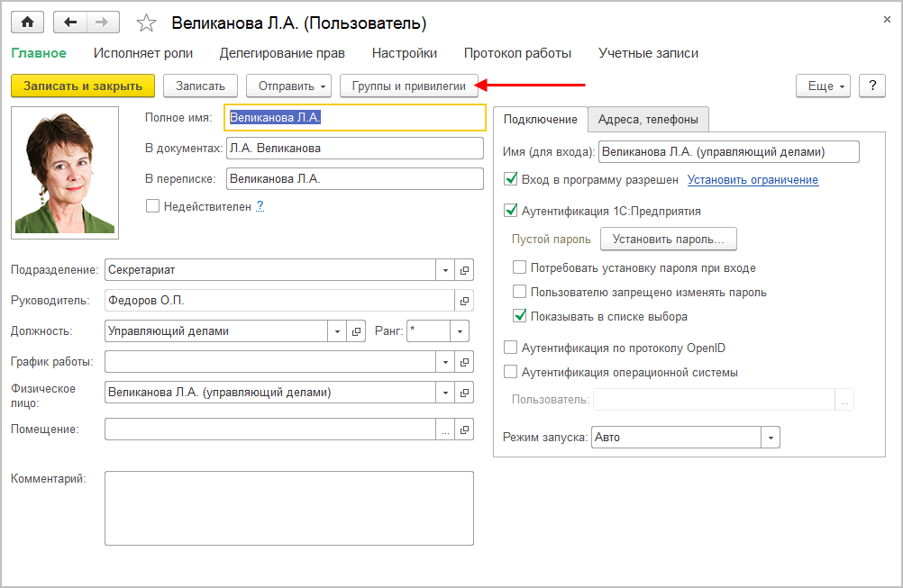Expand the Режим запуска dropdown
The width and height of the screenshot is (903, 588).
point(771,438)
